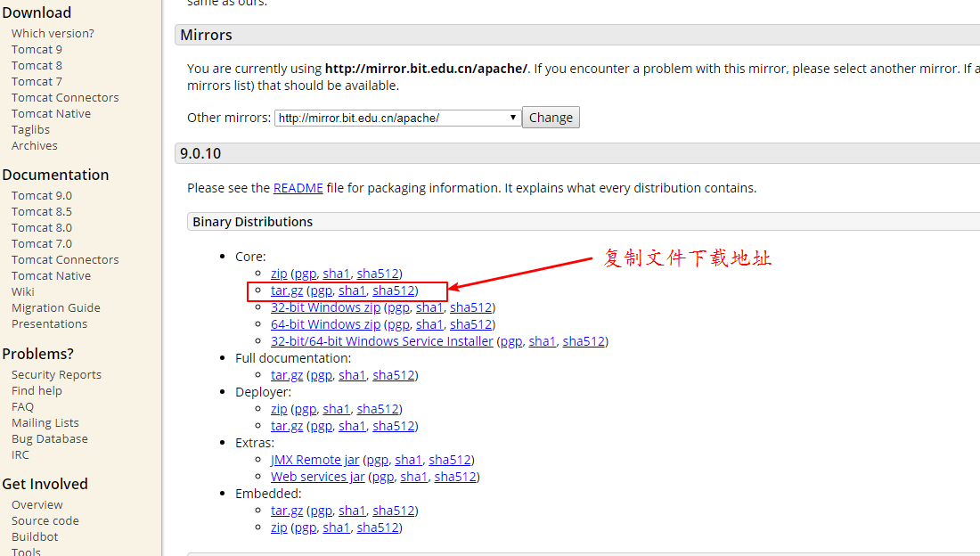Open the Mailing Lists link

tap(45, 422)
